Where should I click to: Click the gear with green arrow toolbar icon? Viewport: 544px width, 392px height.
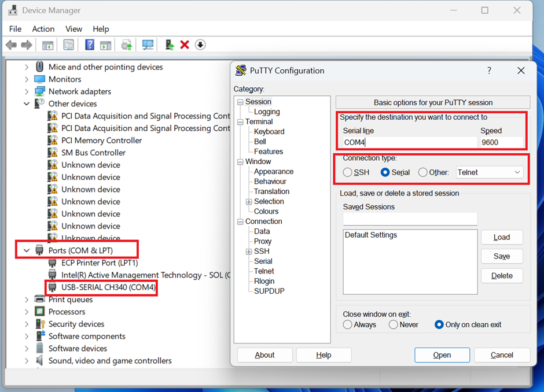tap(126, 45)
